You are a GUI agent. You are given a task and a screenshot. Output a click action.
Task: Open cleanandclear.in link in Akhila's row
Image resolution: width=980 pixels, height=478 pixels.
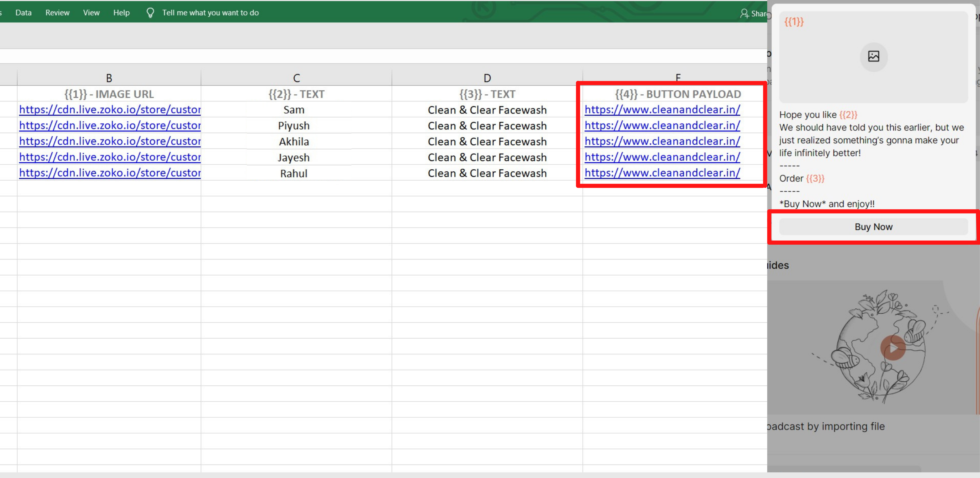[x=662, y=141]
